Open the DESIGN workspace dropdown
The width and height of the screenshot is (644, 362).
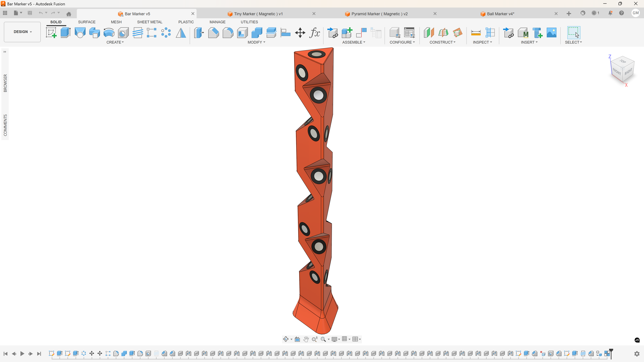click(x=22, y=32)
